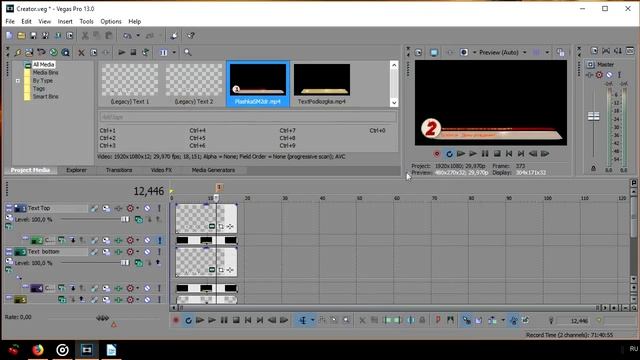Screen dimensions: 640x360
Task: Expand the By Type media bin
Action: point(18,81)
